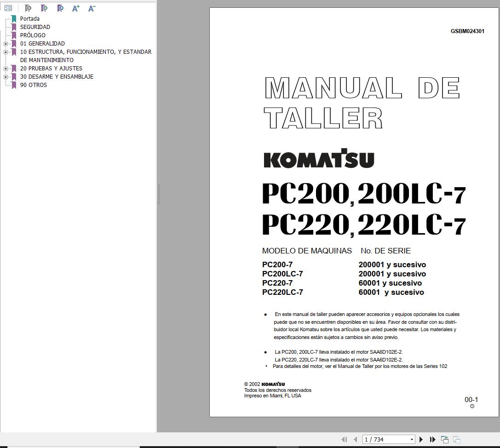Click the bookmark destination properties icon
The width and height of the screenshot is (500, 448).
pyautogui.click(x=60, y=8)
